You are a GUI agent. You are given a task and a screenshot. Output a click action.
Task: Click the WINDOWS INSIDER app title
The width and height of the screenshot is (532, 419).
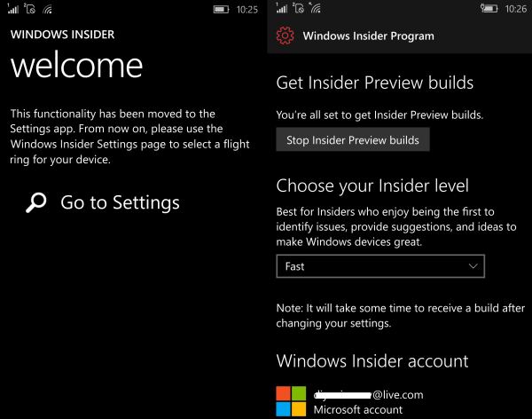click(62, 35)
